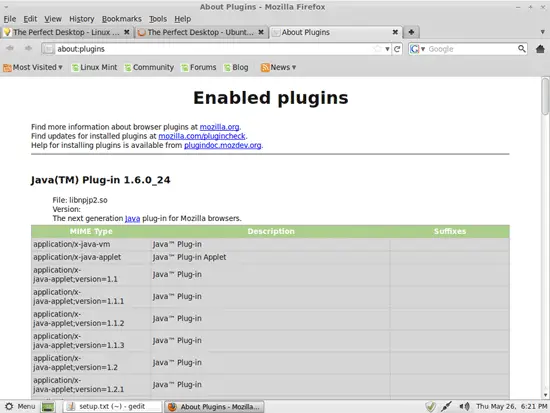Reload the page with the refresh icon
Viewport: 550px width, 413px height.
click(397, 49)
